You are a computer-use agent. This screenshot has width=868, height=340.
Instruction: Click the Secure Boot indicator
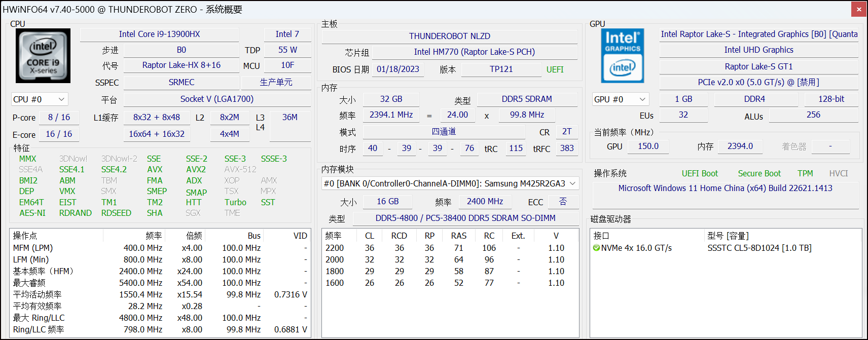click(x=759, y=173)
